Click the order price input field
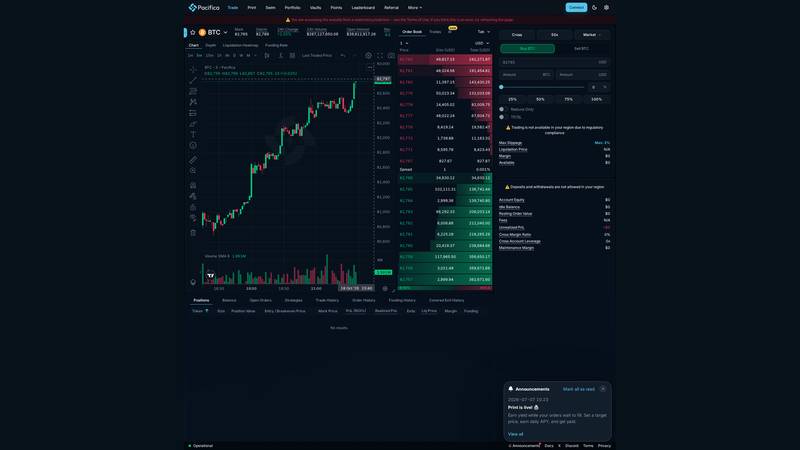This screenshot has height=450, width=800. click(555, 62)
